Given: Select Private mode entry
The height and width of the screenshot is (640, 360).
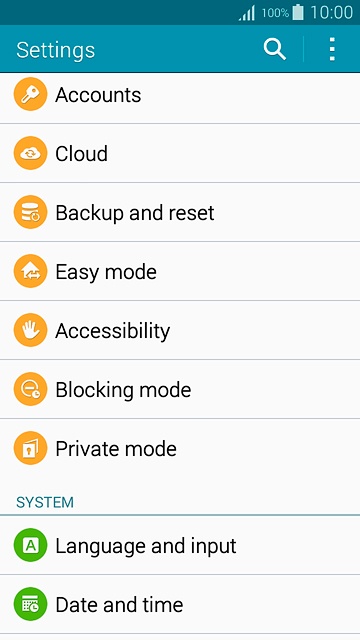Looking at the screenshot, I should click(x=180, y=448).
